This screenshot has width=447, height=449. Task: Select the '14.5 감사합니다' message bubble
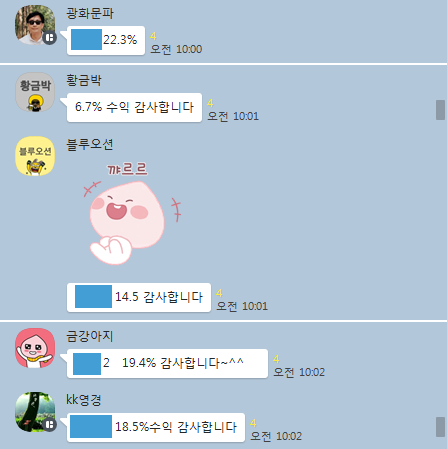click(x=139, y=297)
